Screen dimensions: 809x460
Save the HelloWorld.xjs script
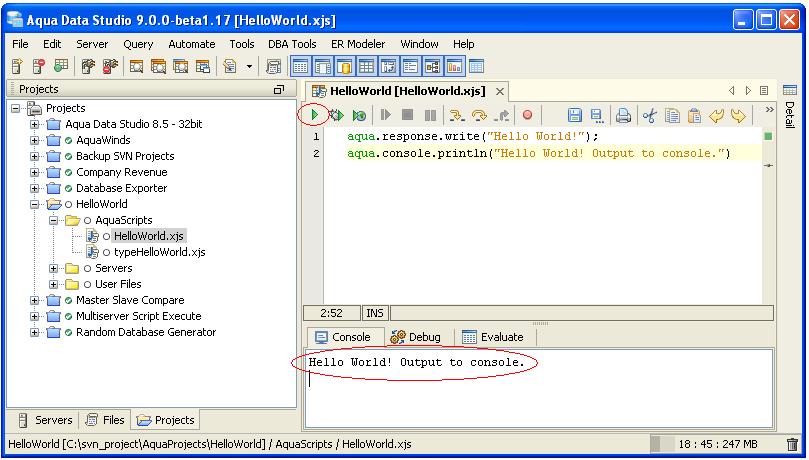[x=574, y=115]
